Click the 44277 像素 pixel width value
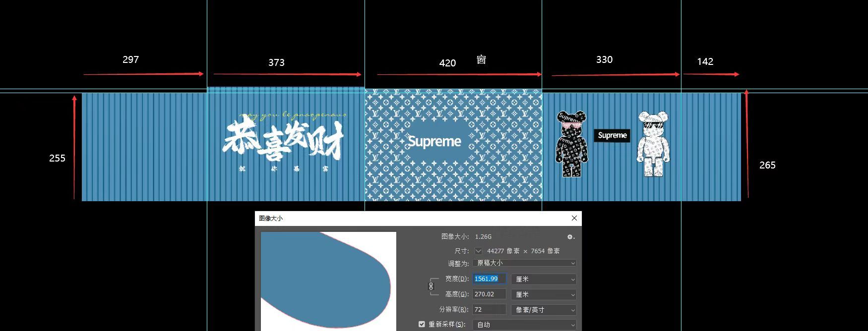Screen dimensions: 868x331 [x=503, y=251]
